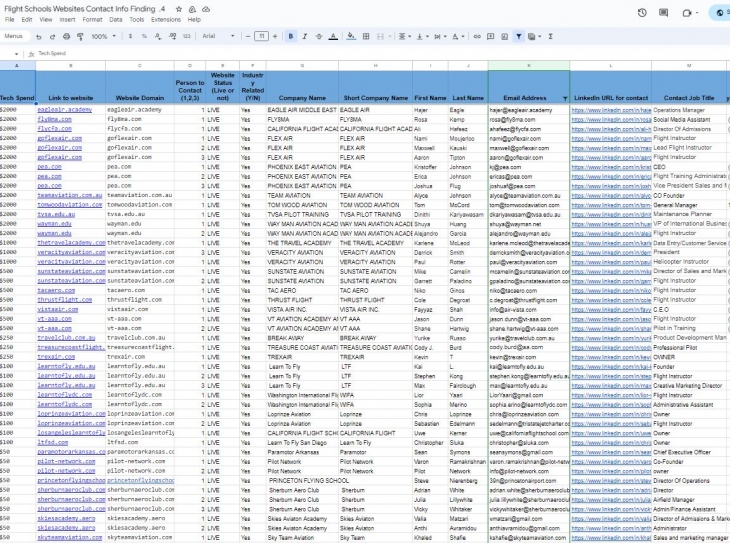Open the borders tool
The height and width of the screenshot is (543, 730).
tap(366, 36)
